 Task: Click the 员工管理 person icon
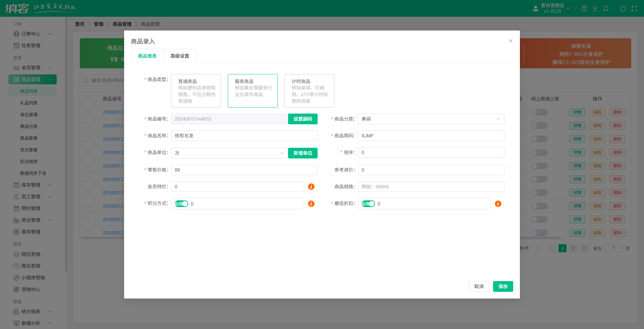coord(16,197)
